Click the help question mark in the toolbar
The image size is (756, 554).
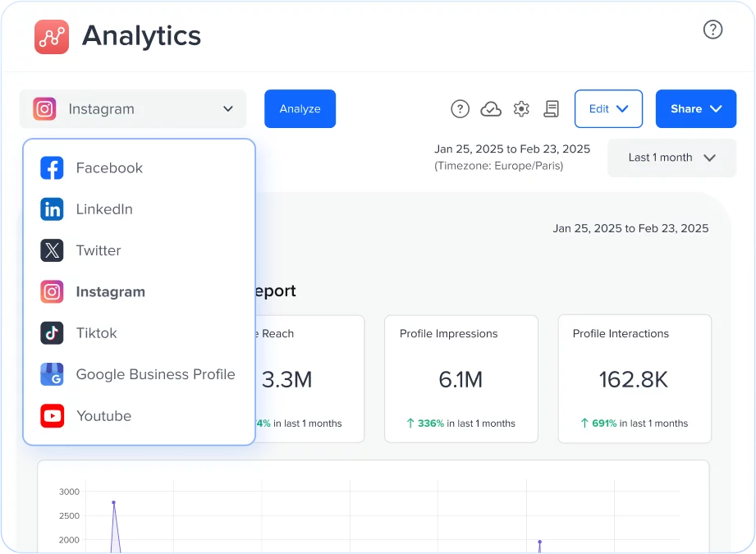pos(460,108)
